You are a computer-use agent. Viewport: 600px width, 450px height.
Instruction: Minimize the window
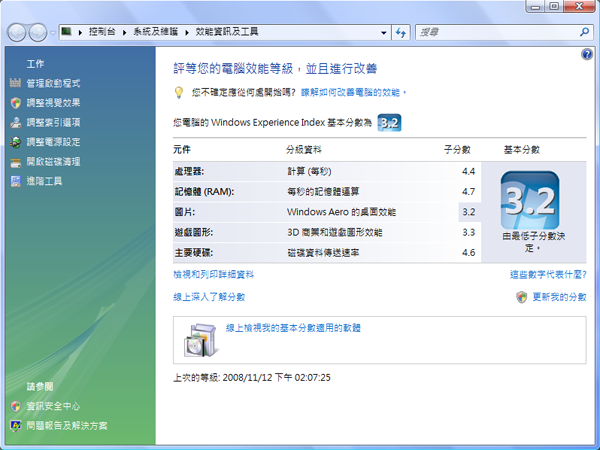[536, 7]
